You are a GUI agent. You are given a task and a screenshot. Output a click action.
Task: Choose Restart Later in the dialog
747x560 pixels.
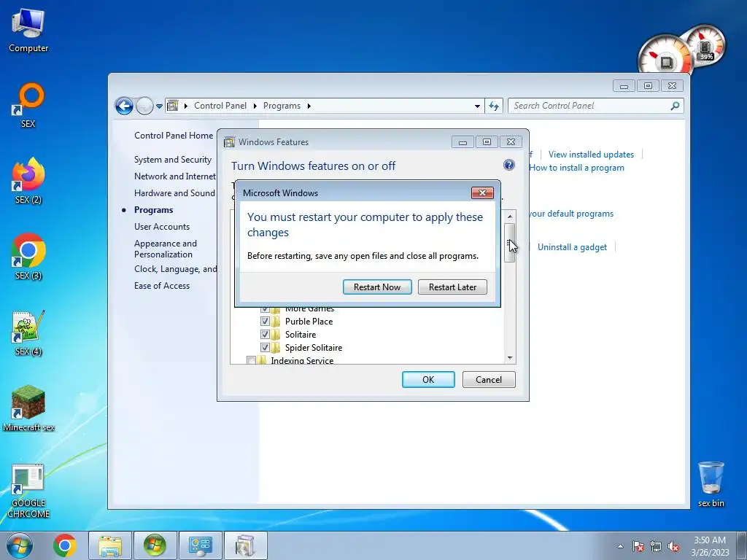(x=452, y=287)
